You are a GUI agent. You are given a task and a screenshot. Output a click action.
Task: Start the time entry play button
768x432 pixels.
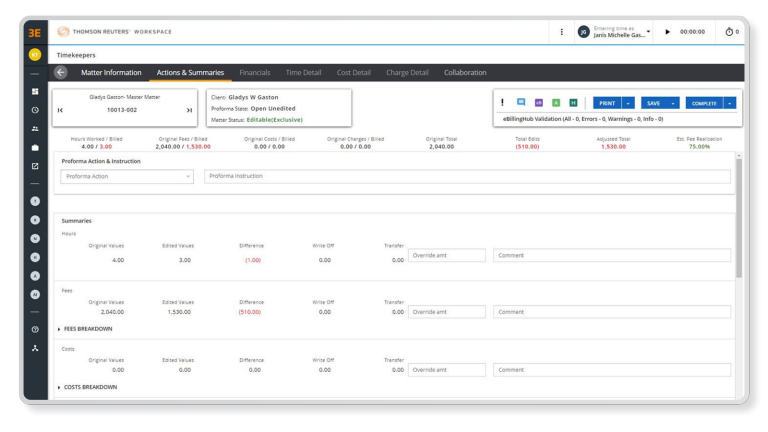668,32
